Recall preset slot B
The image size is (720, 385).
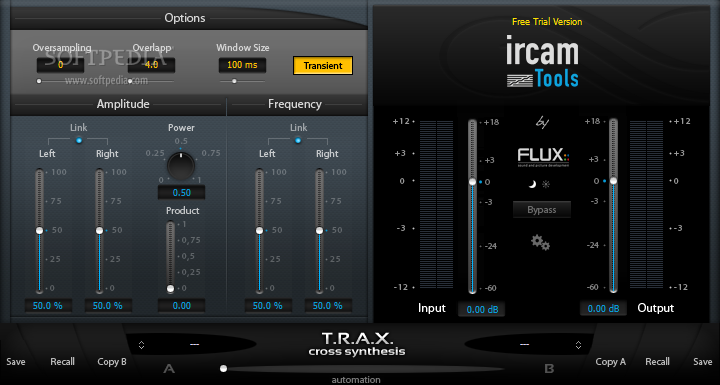coord(657,362)
